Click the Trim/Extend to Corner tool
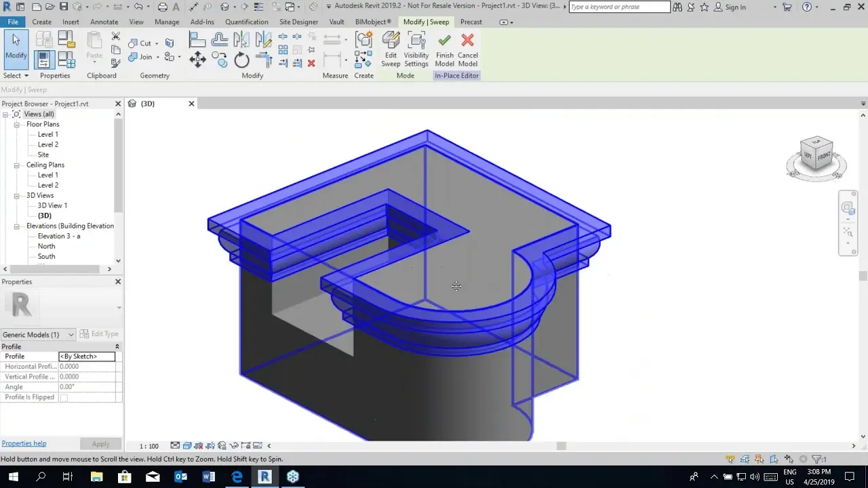The width and height of the screenshot is (868, 488). click(264, 60)
